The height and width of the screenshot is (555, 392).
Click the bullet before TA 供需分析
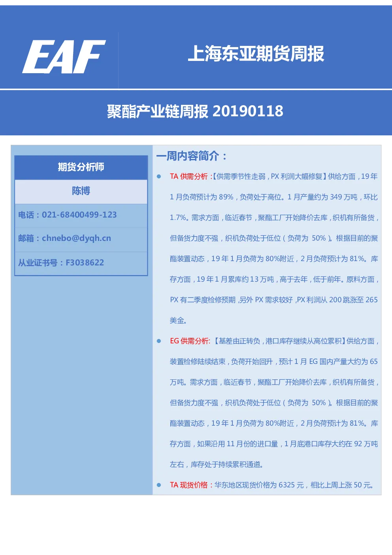click(159, 176)
